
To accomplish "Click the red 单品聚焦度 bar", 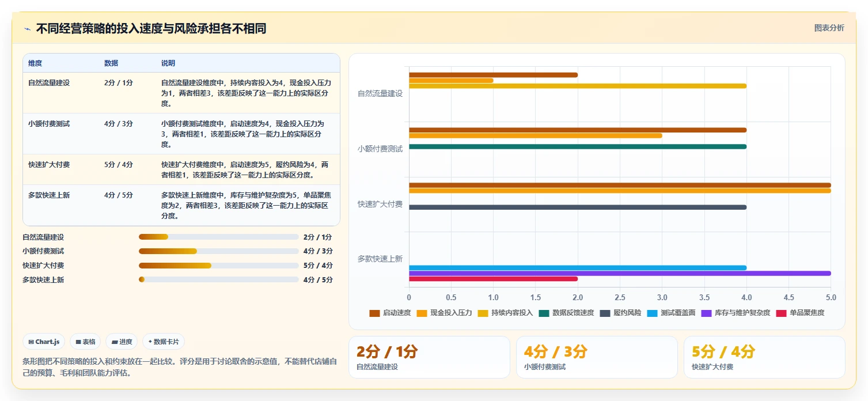I will pyautogui.click(x=493, y=279).
